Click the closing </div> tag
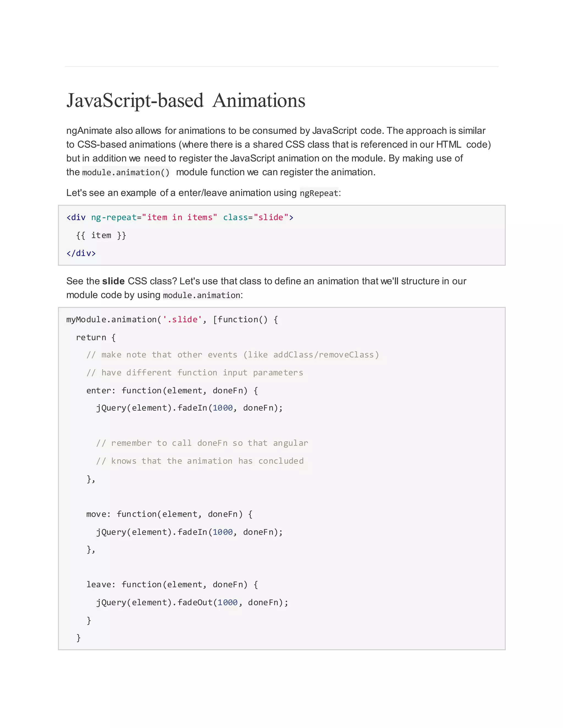Viewport: 563px width, 728px height. pos(81,253)
